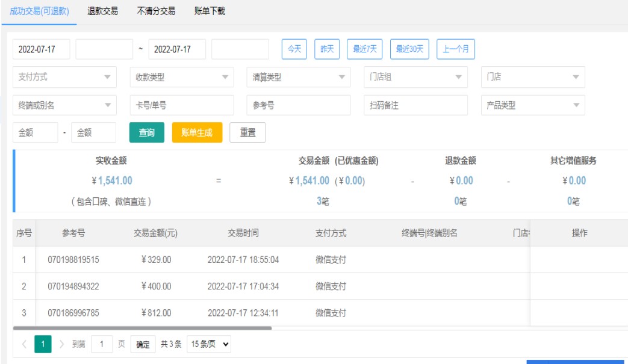Choose the 上一个月 date shortcut
Viewport: 628px width, 364px height.
(456, 49)
